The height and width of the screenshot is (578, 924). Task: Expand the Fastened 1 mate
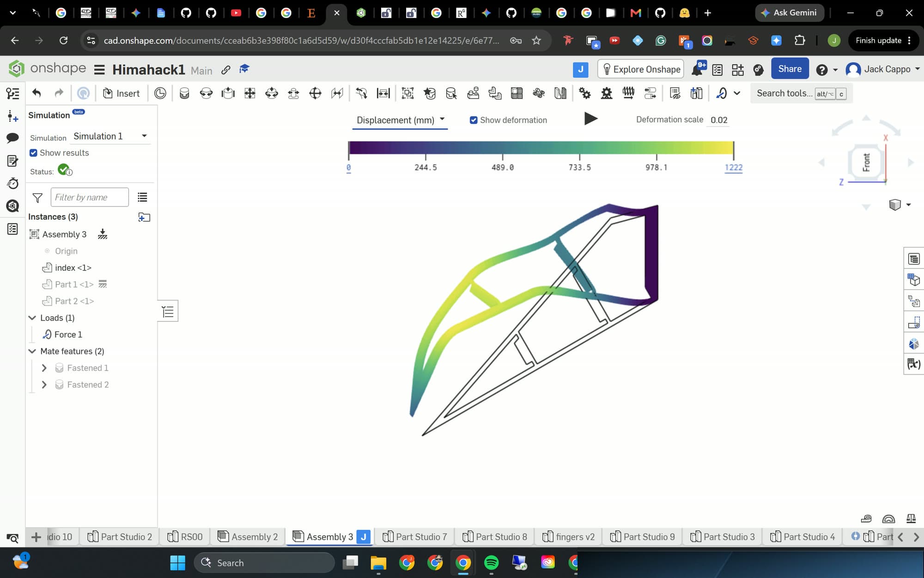pos(44,368)
